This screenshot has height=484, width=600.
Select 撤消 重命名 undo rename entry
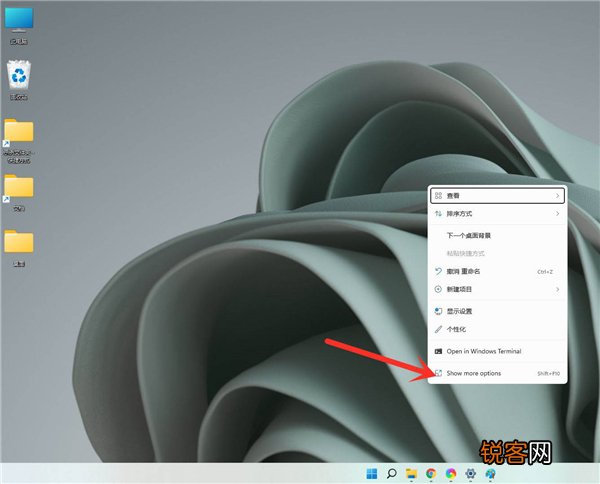coord(497,271)
